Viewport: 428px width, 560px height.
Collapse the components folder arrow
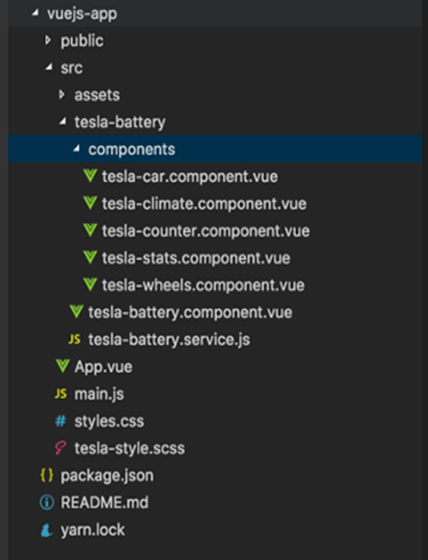click(76, 149)
